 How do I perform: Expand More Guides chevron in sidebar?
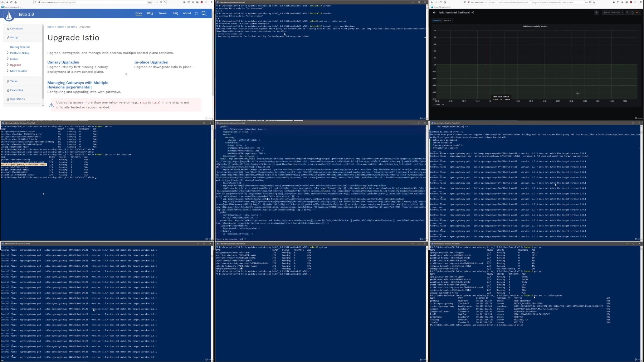(x=8, y=71)
